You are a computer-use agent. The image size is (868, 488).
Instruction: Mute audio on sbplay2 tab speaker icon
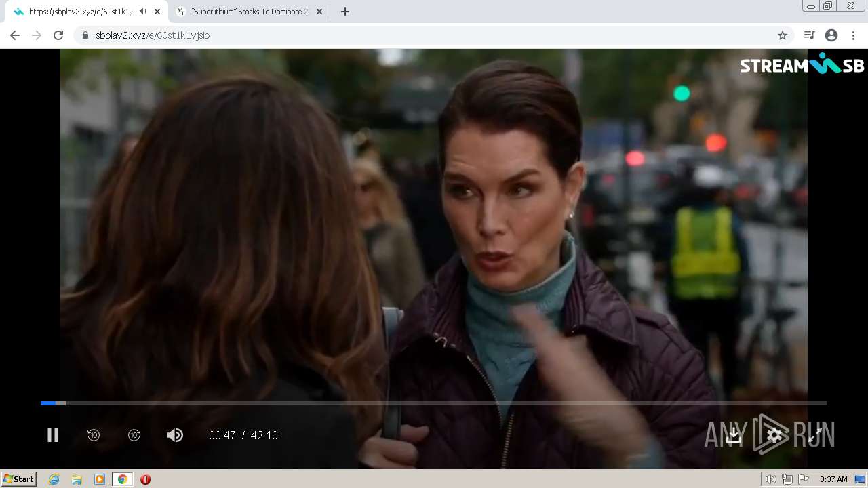click(x=142, y=12)
